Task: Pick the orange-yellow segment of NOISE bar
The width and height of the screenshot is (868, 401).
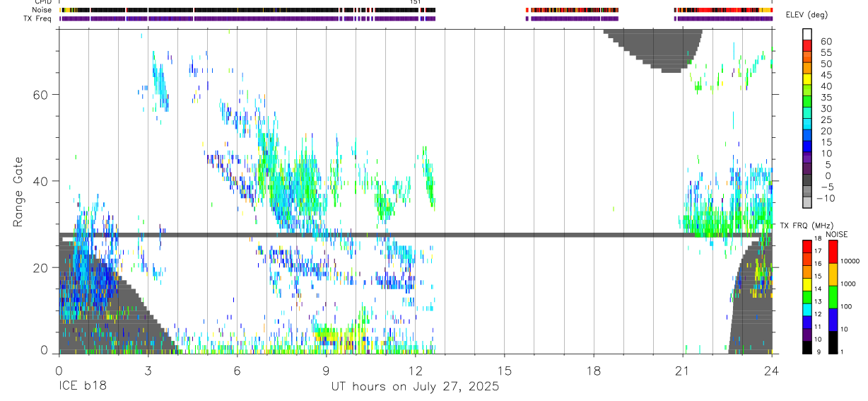Action: [x=833, y=274]
